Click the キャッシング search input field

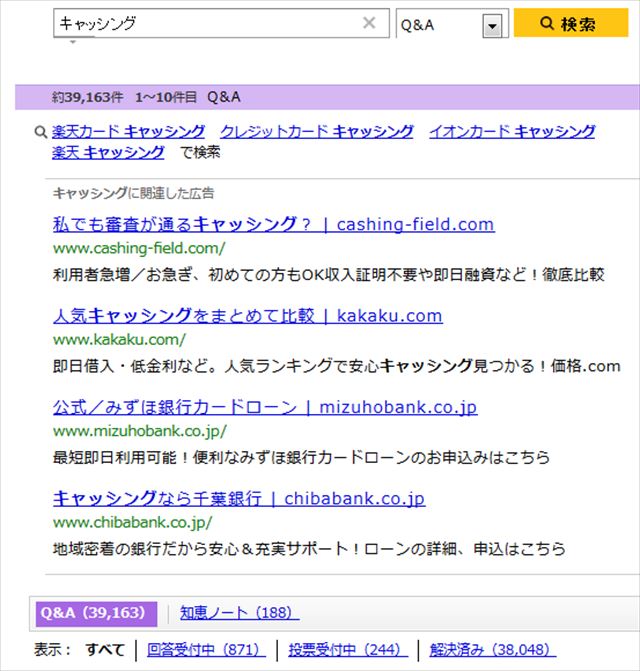tap(221, 24)
